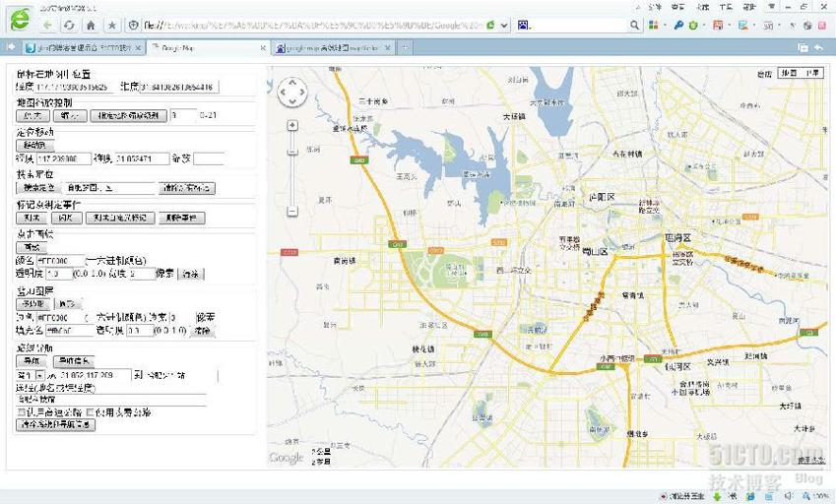Select the satellite map type button at the map's top right
This screenshot has width=836, height=504.
[812, 73]
